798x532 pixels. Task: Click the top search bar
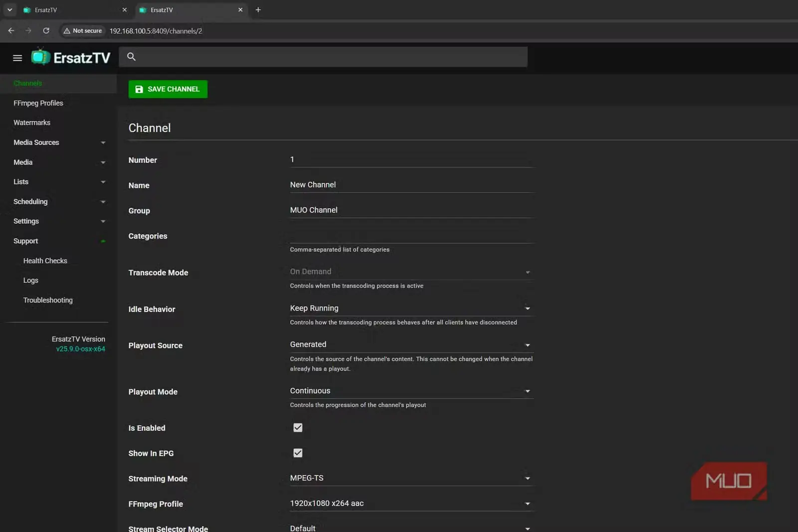pos(323,57)
